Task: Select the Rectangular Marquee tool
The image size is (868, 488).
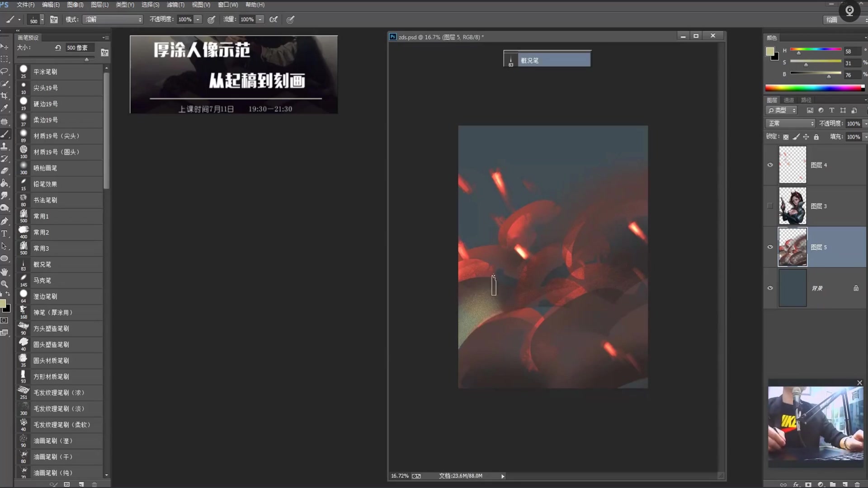Action: click(x=5, y=59)
